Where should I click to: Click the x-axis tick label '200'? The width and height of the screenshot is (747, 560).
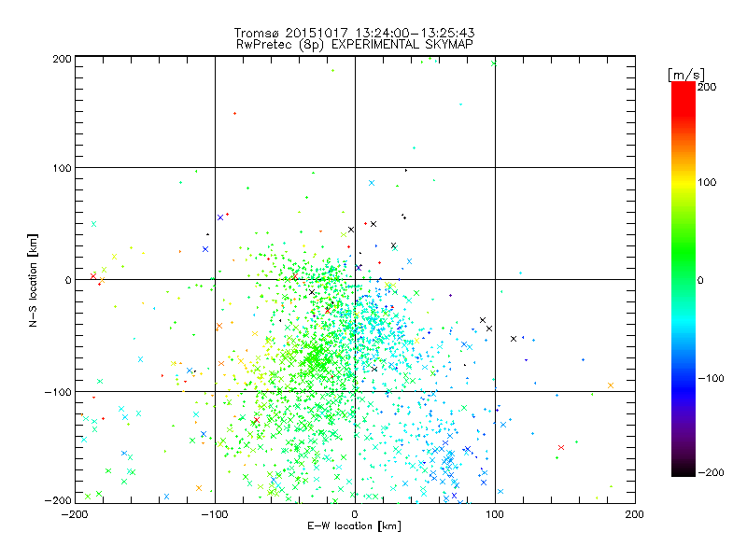click(634, 514)
